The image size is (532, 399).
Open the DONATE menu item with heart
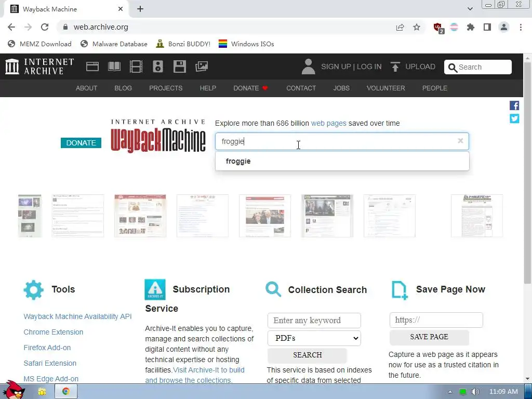coord(251,88)
